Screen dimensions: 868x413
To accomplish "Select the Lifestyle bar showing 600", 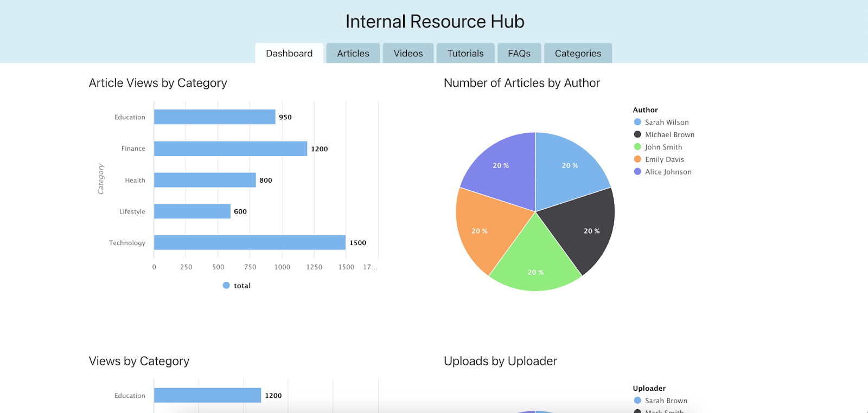I will pyautogui.click(x=192, y=211).
